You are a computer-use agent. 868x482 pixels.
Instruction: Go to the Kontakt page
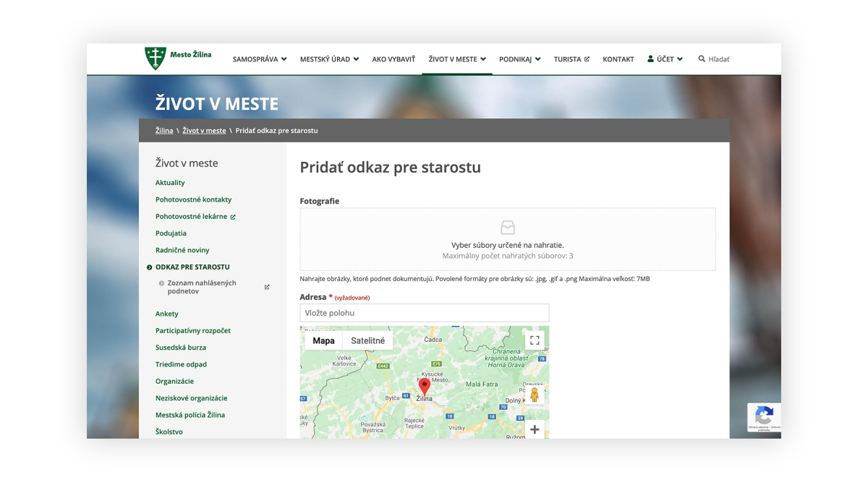point(618,59)
